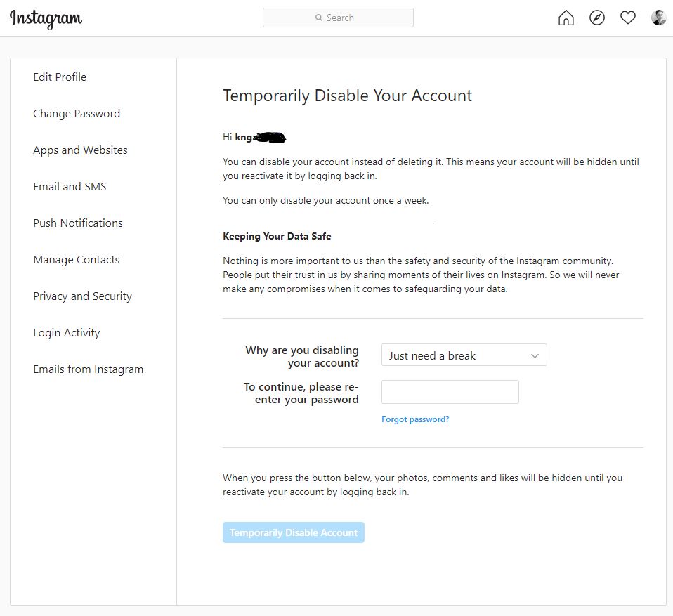673x616 pixels.
Task: Open the Edit Profile settings section
Action: 60,77
